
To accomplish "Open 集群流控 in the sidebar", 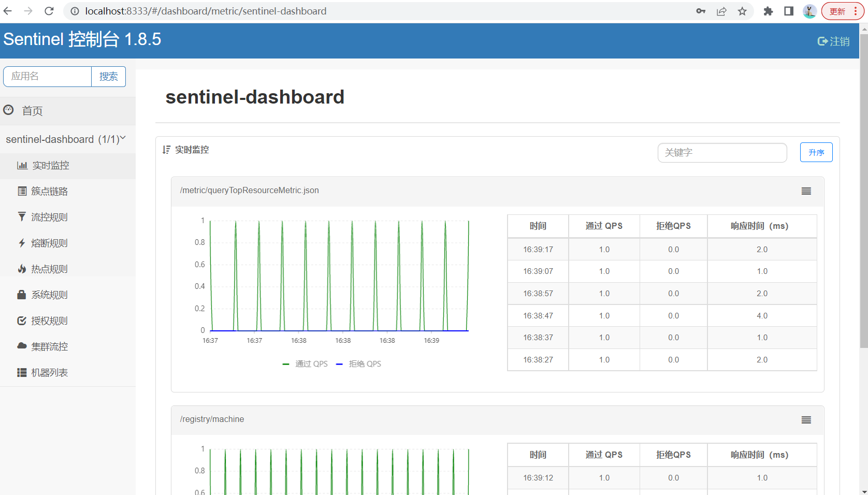I will [68, 347].
